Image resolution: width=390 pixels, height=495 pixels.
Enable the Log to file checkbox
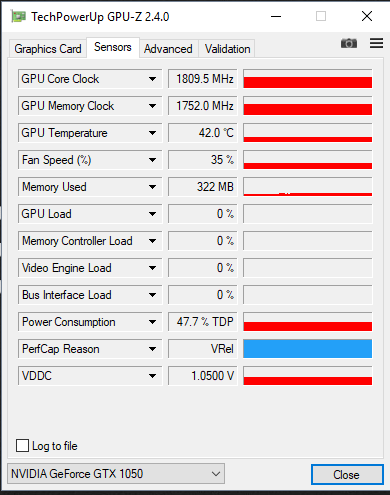22,445
